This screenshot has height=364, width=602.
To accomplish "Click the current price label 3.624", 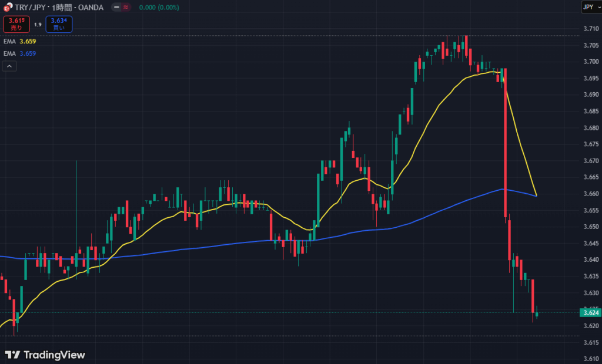I will 590,312.
